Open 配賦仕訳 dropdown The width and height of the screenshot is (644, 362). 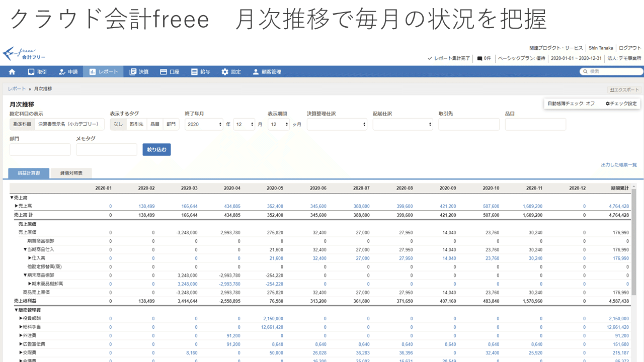pyautogui.click(x=403, y=124)
